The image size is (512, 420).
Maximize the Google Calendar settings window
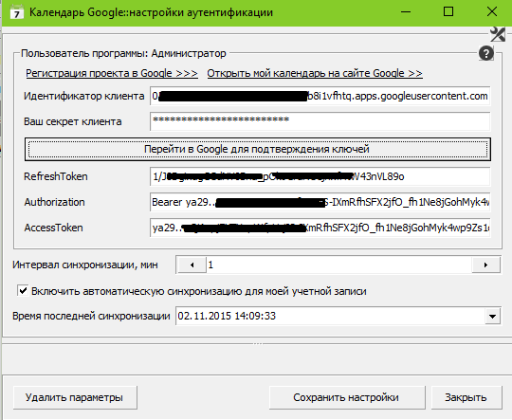coord(448,12)
